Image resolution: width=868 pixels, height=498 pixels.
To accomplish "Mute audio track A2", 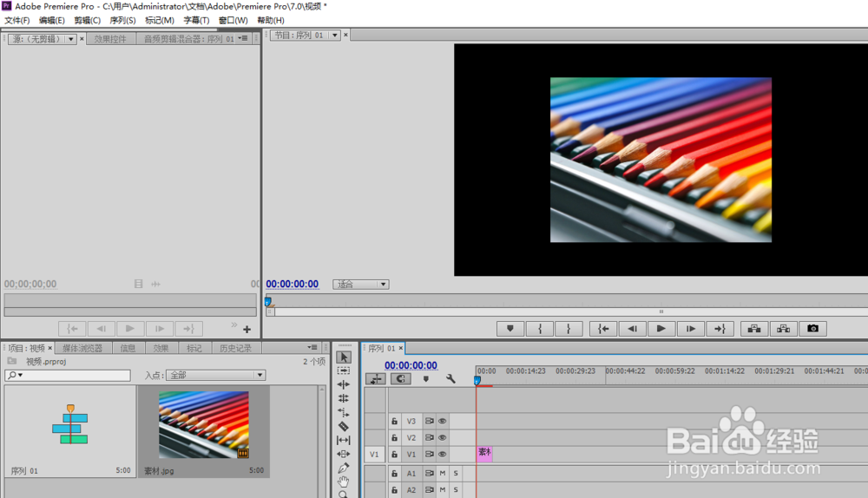I will [443, 490].
